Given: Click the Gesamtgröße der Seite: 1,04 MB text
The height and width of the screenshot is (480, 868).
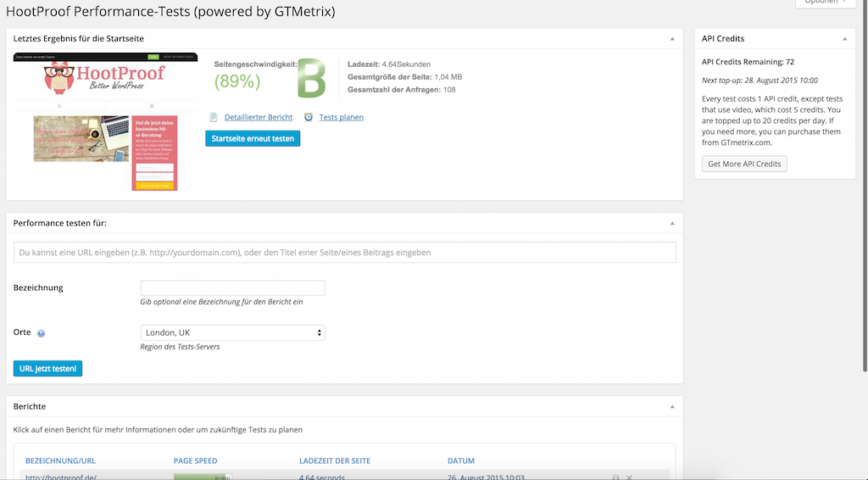Looking at the screenshot, I should pos(404,77).
